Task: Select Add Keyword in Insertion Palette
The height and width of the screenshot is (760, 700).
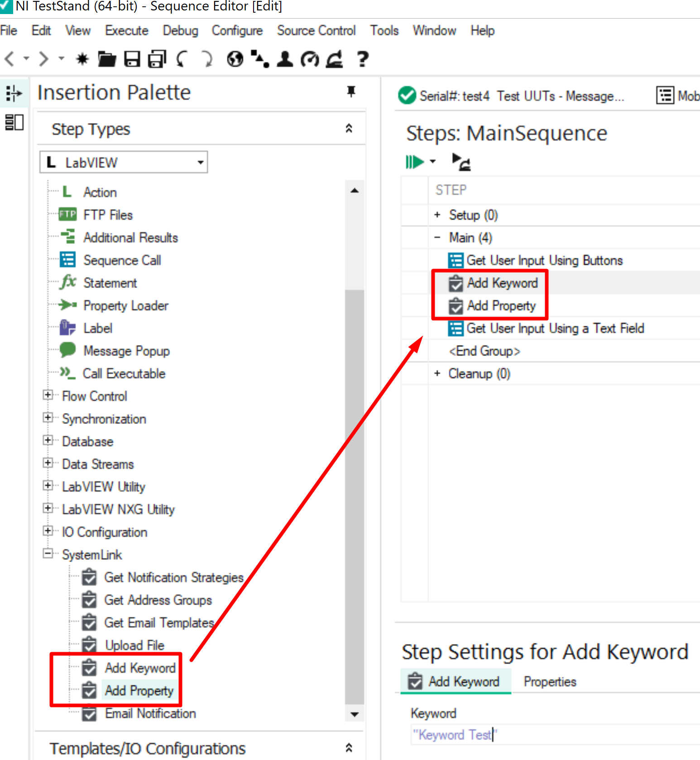Action: (x=140, y=668)
